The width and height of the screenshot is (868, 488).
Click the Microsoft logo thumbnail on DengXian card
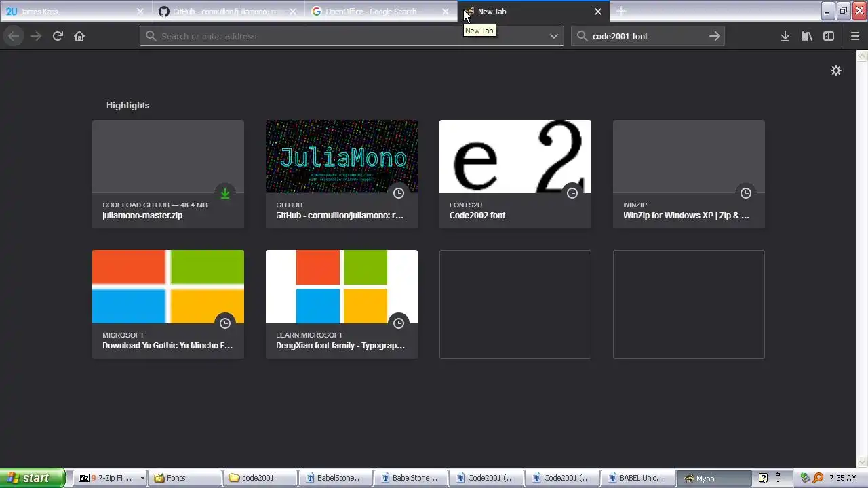point(342,287)
